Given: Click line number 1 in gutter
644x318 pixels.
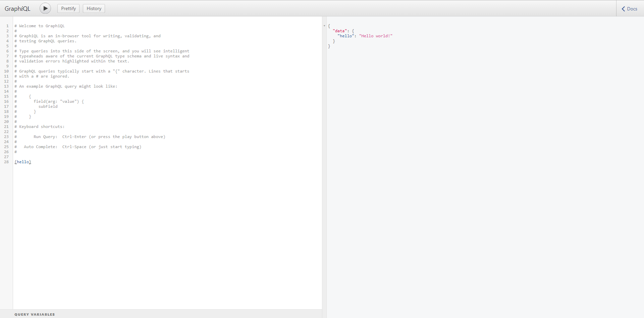Looking at the screenshot, I should (x=7, y=26).
